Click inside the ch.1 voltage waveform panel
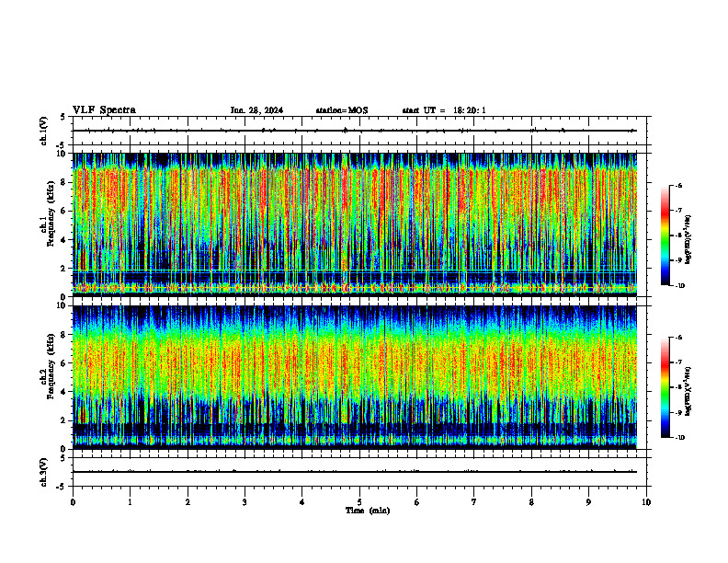This screenshot has height=563, width=728. (361, 131)
